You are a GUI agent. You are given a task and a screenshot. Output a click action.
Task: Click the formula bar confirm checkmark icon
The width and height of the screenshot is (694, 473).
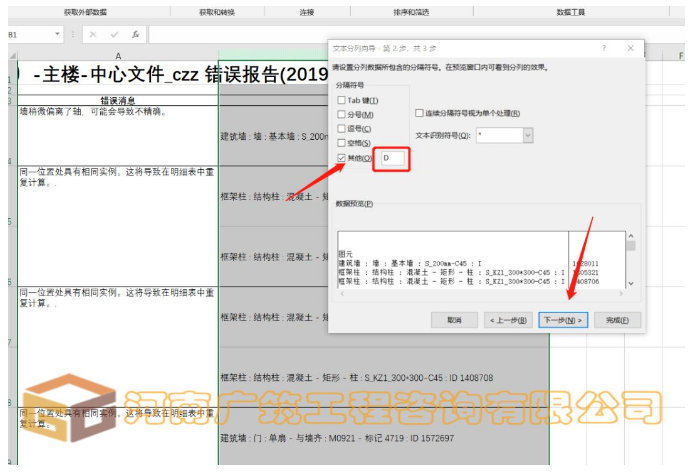click(114, 34)
